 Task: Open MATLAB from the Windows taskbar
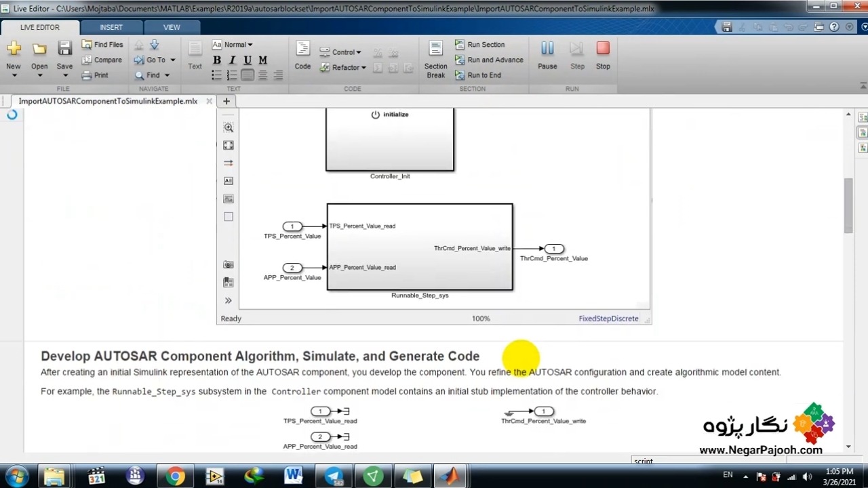point(450,476)
